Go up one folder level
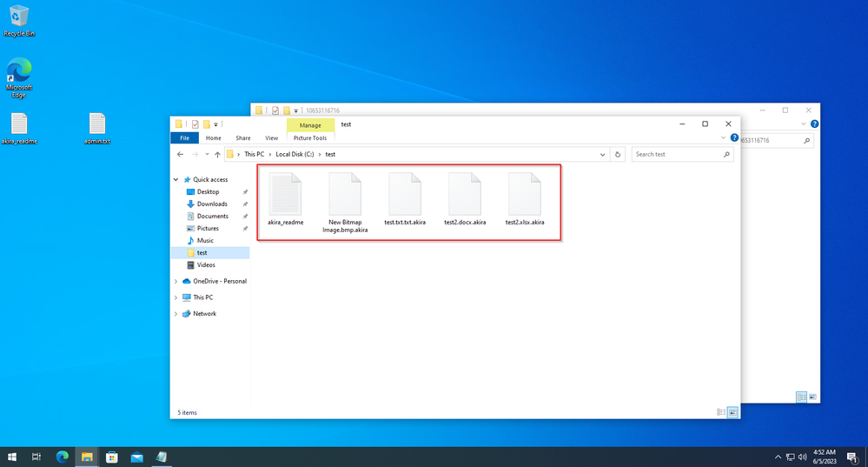The image size is (868, 467). coord(217,155)
